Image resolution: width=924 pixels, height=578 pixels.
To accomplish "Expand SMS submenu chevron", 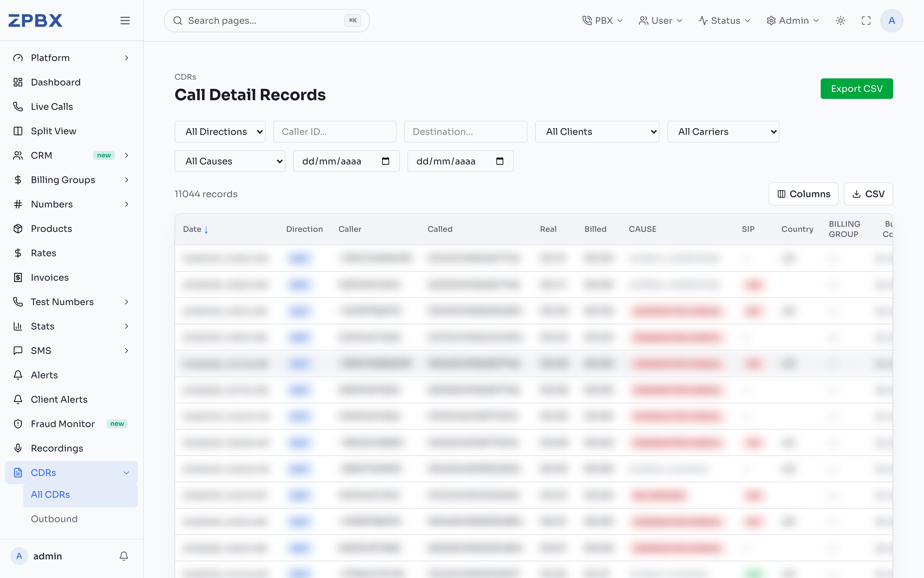I will [126, 351].
